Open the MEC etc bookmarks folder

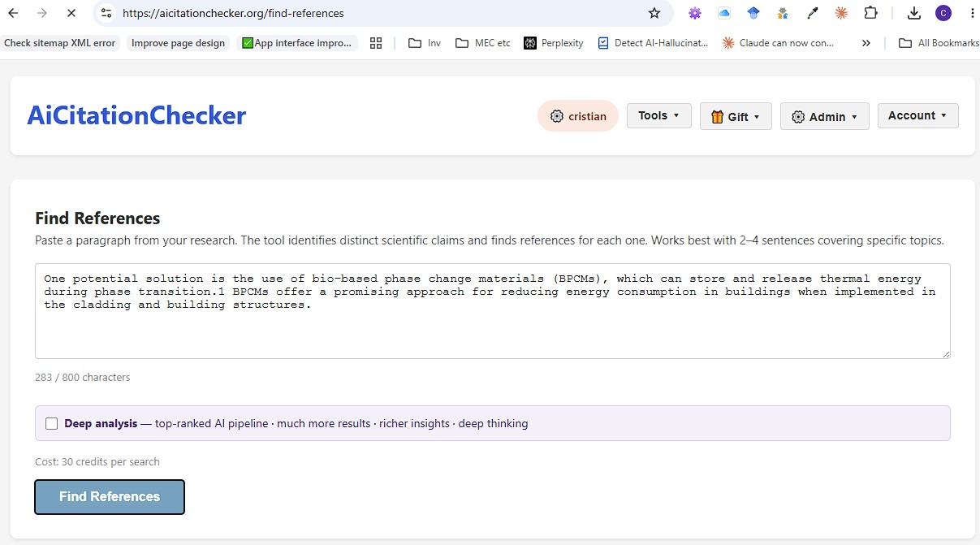(483, 43)
